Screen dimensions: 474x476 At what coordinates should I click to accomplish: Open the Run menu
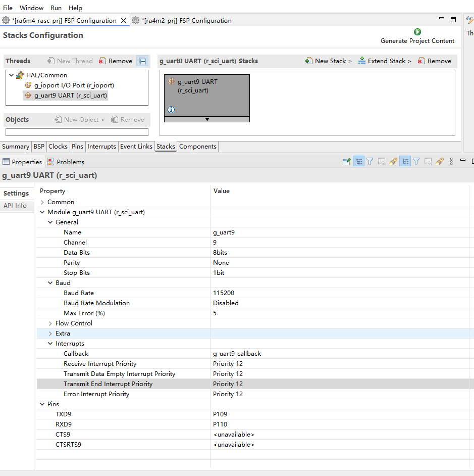(56, 8)
